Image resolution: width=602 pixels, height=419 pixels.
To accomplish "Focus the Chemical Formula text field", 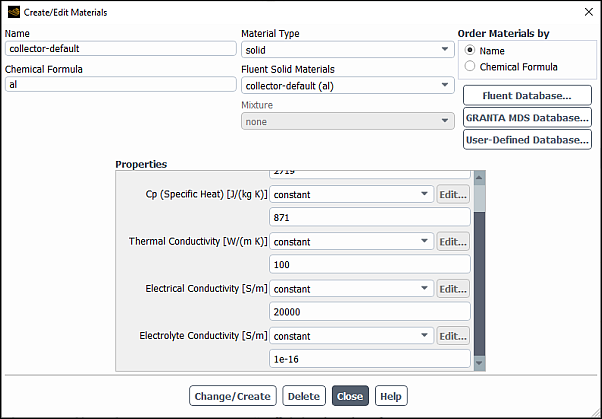I will click(120, 85).
